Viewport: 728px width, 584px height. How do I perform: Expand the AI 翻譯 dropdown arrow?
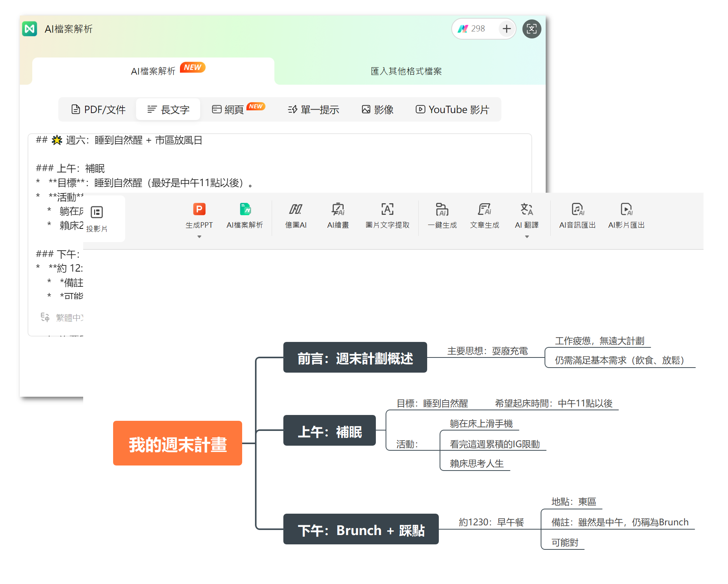point(527,236)
